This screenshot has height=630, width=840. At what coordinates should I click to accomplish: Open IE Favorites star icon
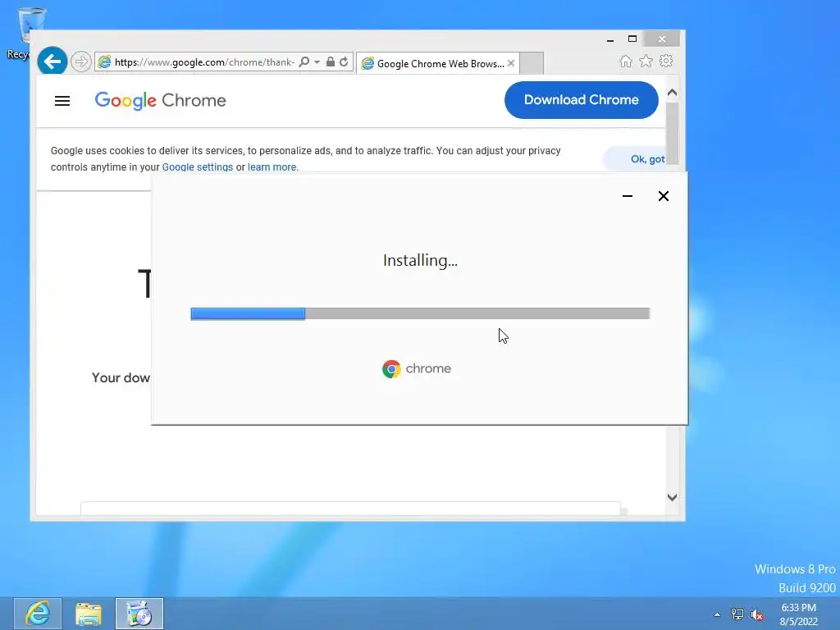(646, 61)
